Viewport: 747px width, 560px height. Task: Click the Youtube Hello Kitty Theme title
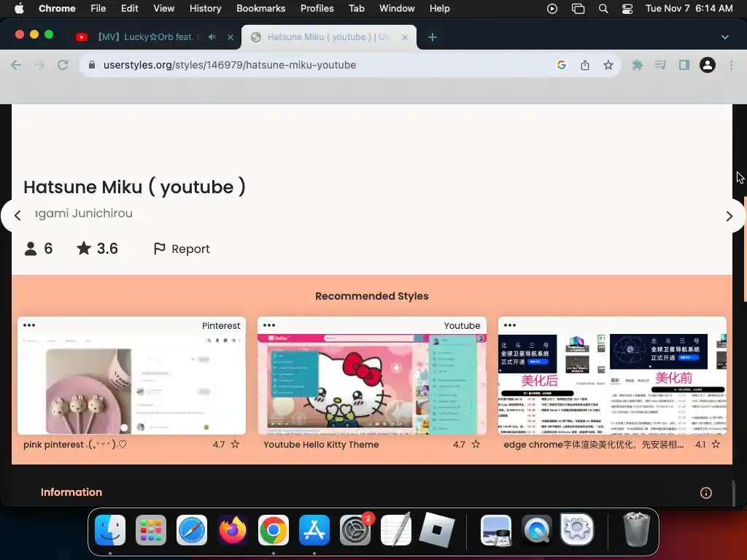[x=321, y=444]
